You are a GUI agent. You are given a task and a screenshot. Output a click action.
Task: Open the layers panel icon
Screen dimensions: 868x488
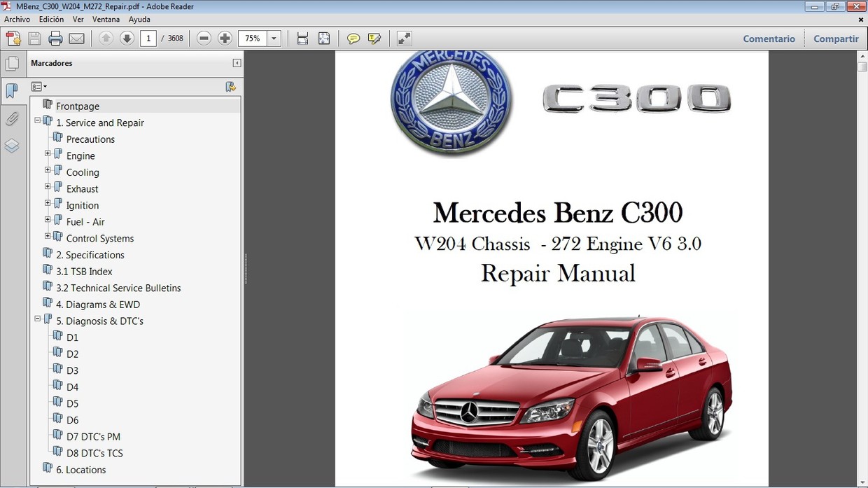tap(12, 146)
